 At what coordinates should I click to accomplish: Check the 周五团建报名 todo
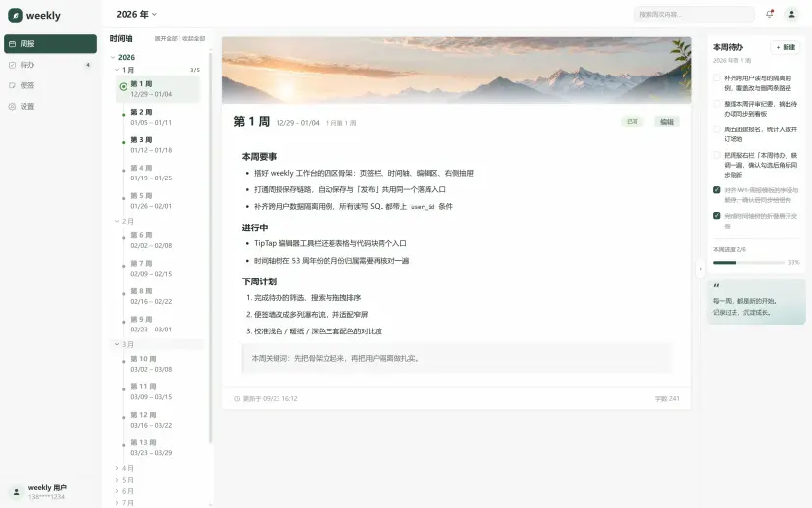click(x=717, y=129)
